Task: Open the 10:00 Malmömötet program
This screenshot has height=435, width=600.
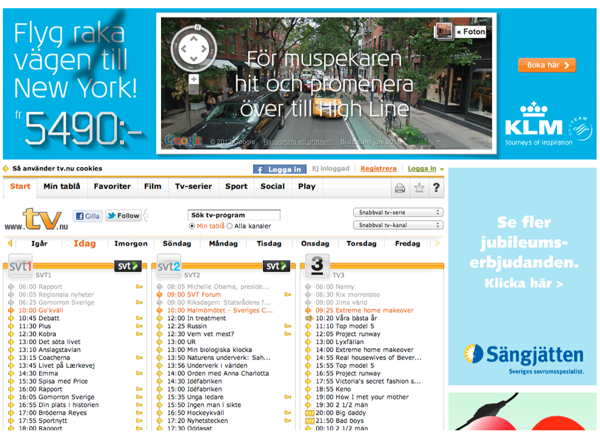Action: (220, 310)
